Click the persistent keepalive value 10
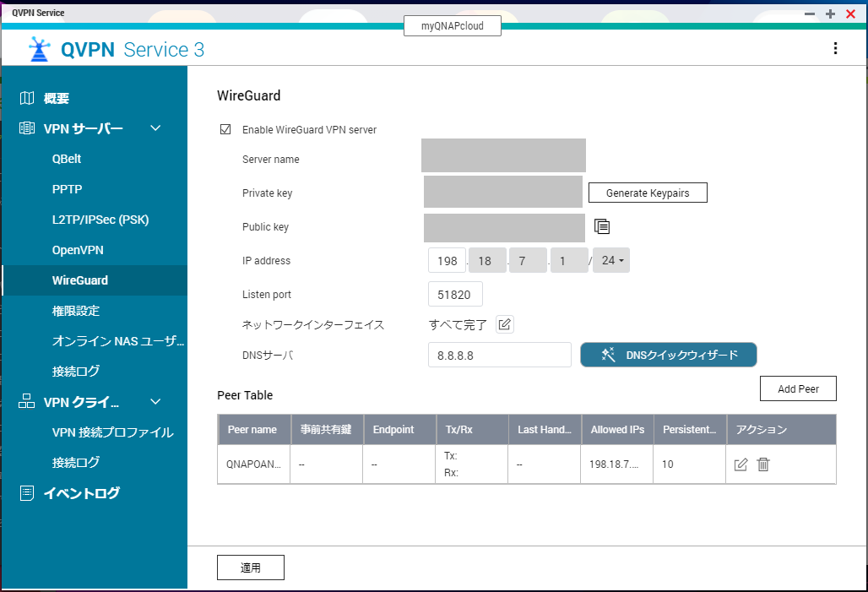Image resolution: width=868 pixels, height=592 pixels. (x=668, y=464)
